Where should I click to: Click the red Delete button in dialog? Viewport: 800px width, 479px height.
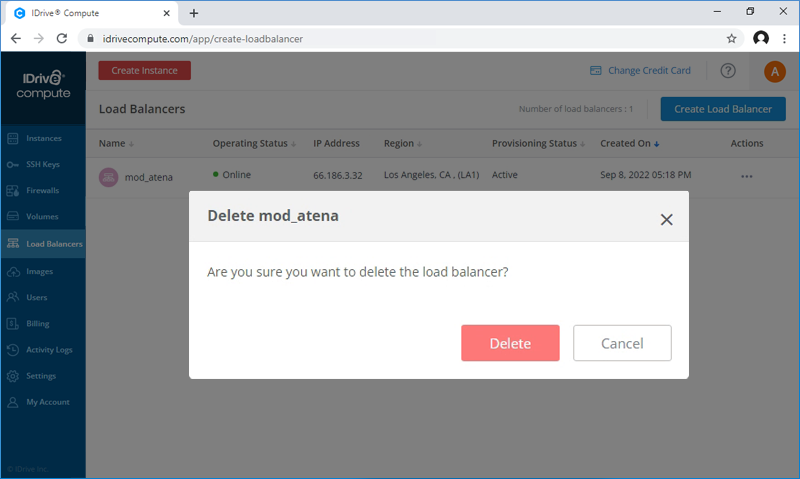click(510, 343)
